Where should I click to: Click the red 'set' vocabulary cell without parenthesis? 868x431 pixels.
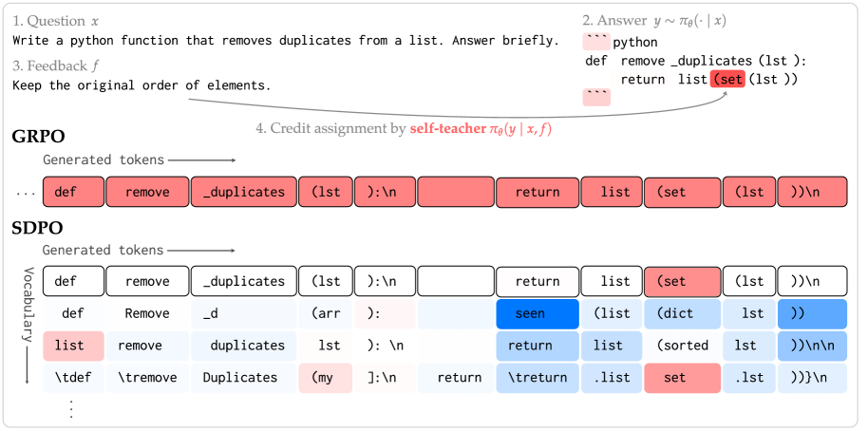click(683, 378)
